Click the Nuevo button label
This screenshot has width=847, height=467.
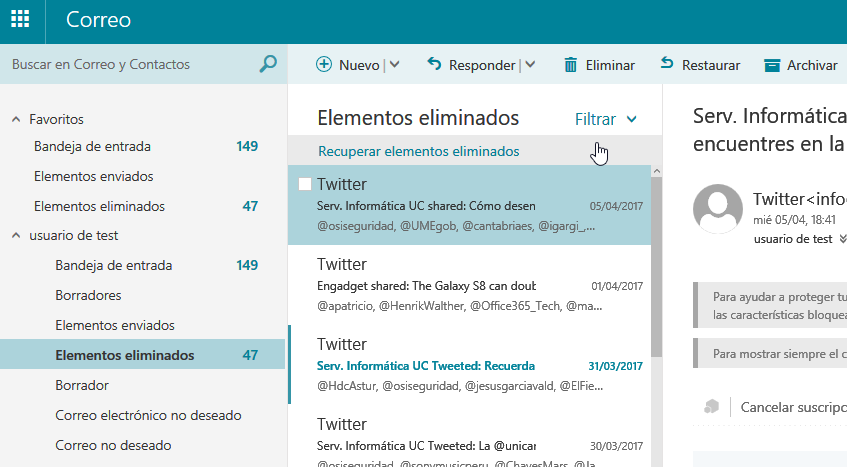359,65
